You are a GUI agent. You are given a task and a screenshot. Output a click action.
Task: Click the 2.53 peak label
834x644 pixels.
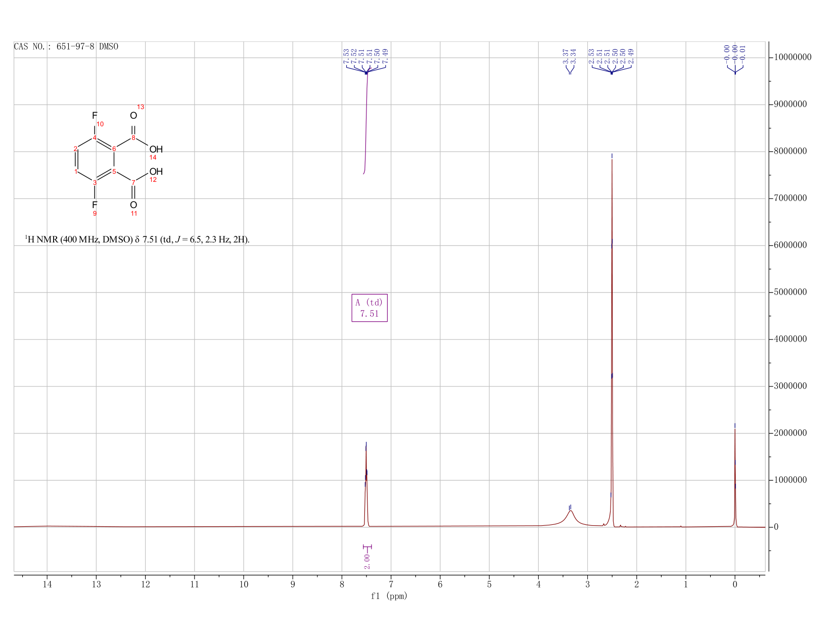[x=591, y=56]
